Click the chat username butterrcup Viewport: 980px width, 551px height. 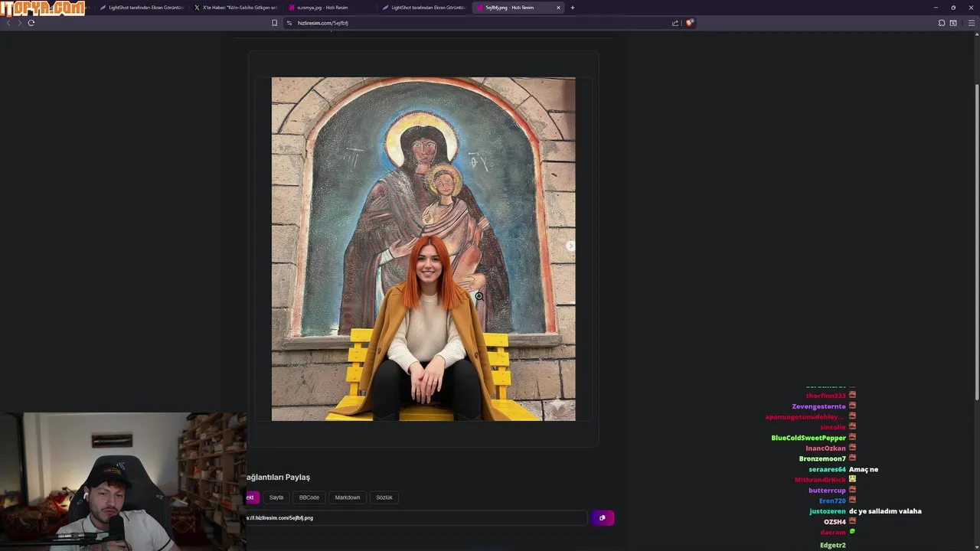828,490
